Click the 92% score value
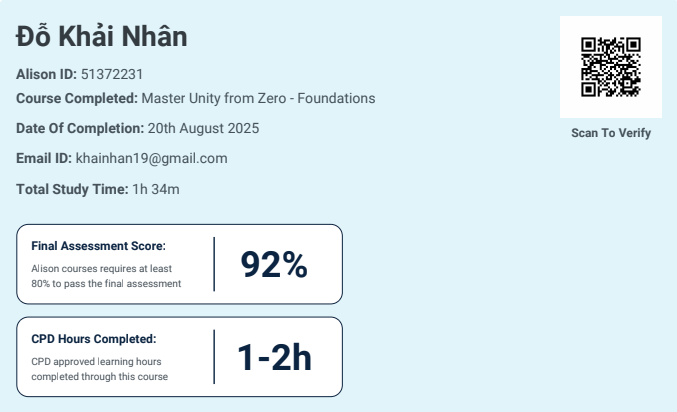The height and width of the screenshot is (412, 677). click(274, 264)
